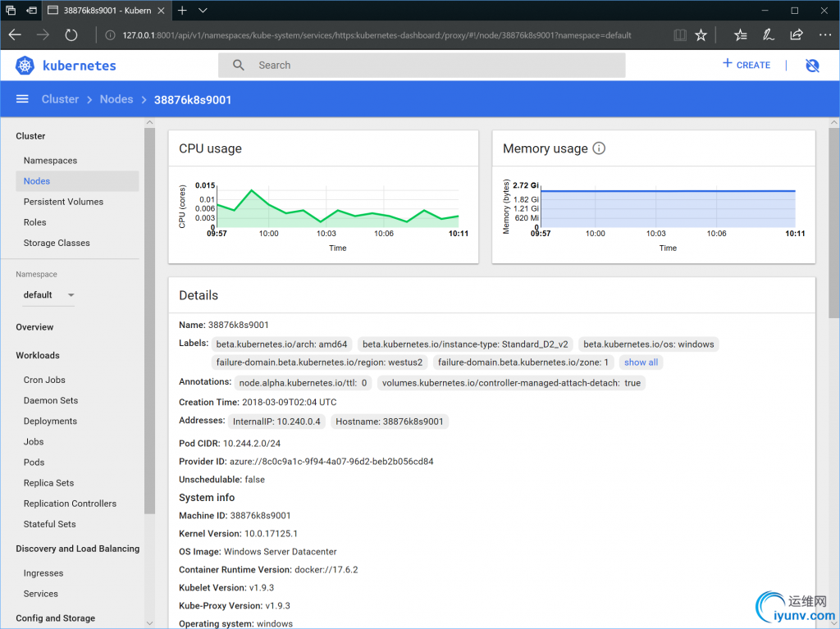This screenshot has height=629, width=840.
Task: Click the InternalIP: 10.240.0.4 address chip
Action: [x=276, y=422]
